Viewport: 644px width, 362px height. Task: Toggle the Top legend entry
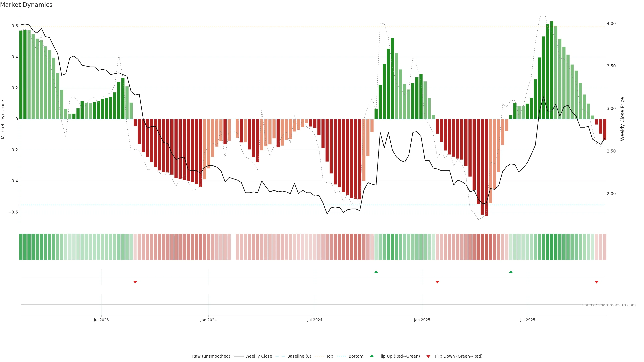point(330,356)
